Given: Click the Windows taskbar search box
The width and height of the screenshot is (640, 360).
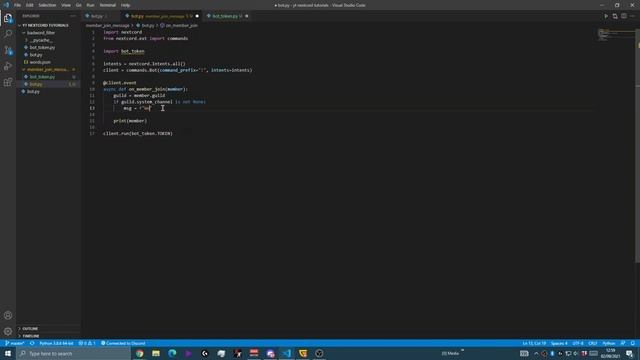Looking at the screenshot, I should click(74, 353).
